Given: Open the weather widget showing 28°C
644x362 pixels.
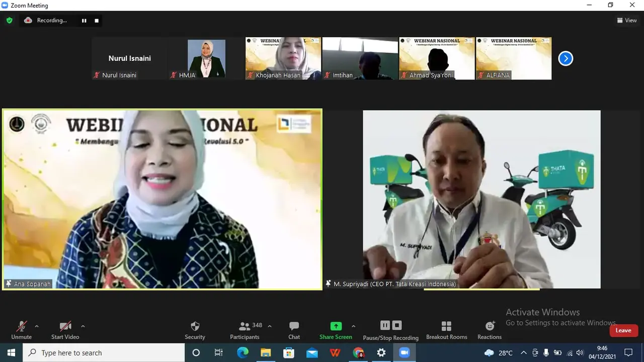Looking at the screenshot, I should point(499,352).
